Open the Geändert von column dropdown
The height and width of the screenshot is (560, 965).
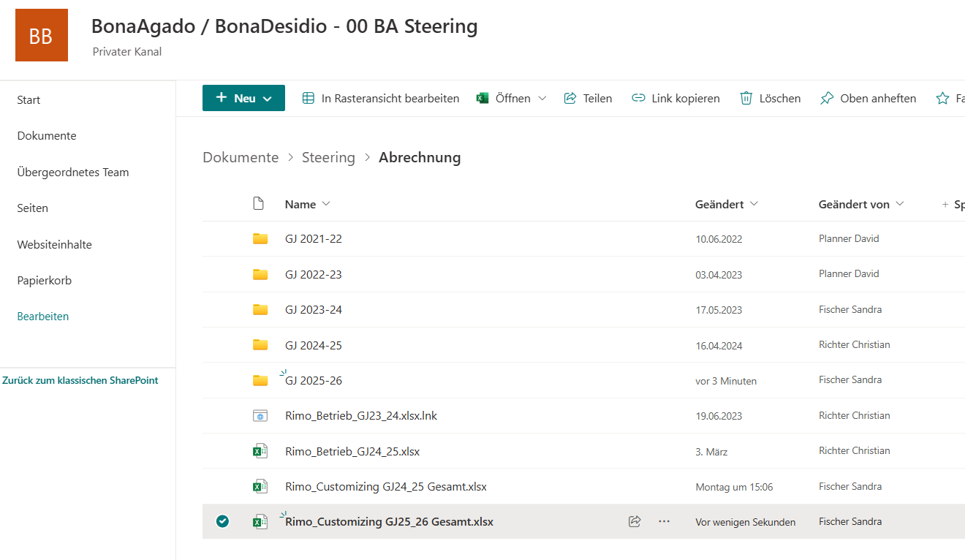pos(900,204)
